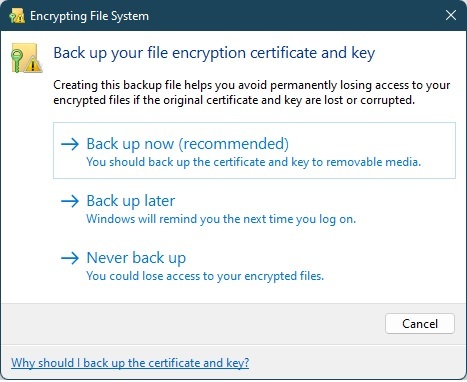Viewport: 467px width, 382px height.
Task: Click the 'recommended' word in first option
Action: [234, 144]
